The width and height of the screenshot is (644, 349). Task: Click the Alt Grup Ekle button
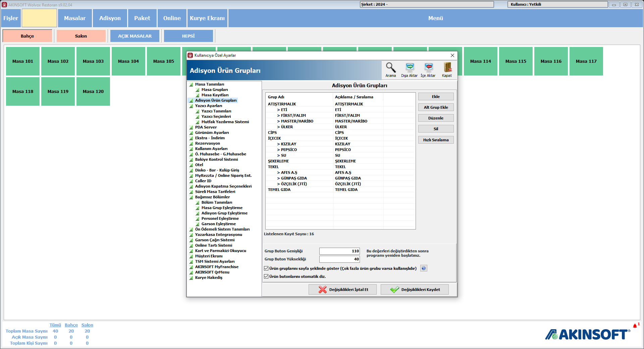(x=436, y=107)
